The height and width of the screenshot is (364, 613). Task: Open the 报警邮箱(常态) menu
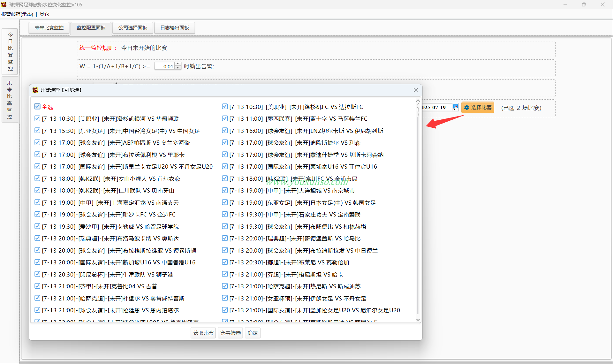[x=17, y=14]
